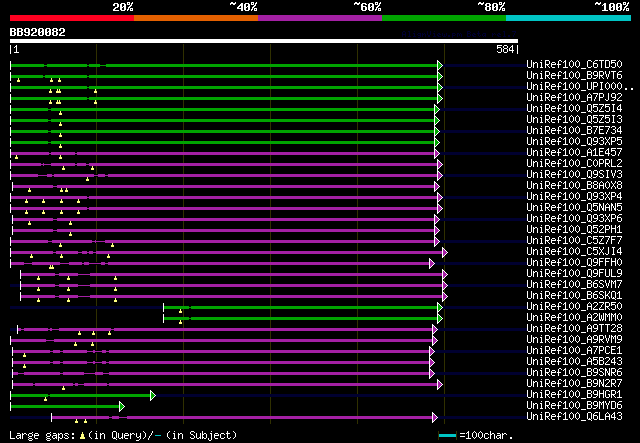Viewport: 640px width, 443px height.
Task: Click the cyan ~100% identity legend segment
Action: pos(567,18)
